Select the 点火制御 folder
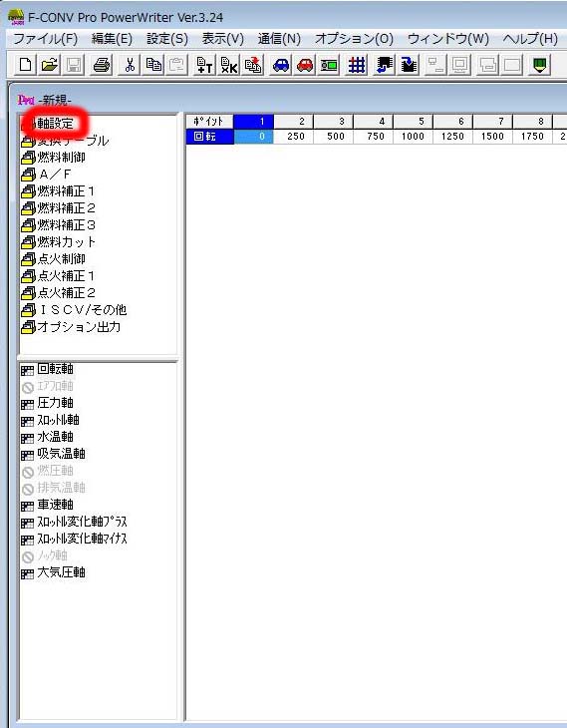This screenshot has height=728, width=567. coord(54,259)
